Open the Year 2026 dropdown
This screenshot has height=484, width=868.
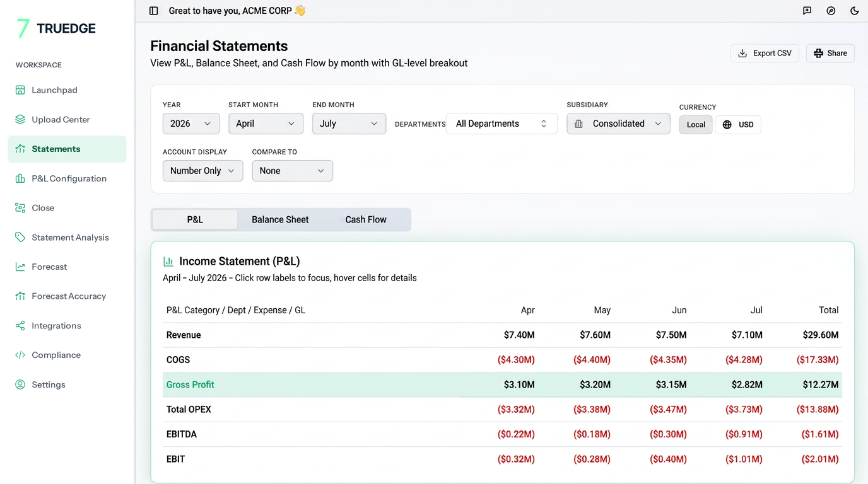(x=191, y=124)
